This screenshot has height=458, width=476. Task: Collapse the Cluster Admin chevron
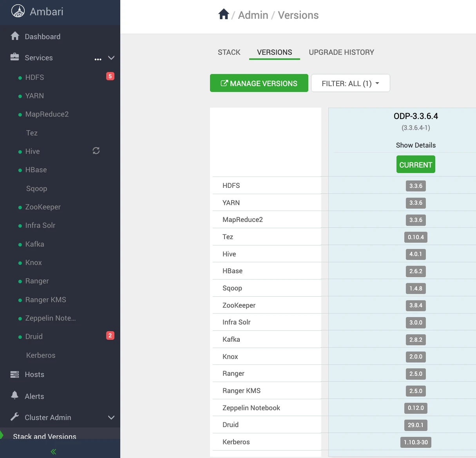[111, 418]
